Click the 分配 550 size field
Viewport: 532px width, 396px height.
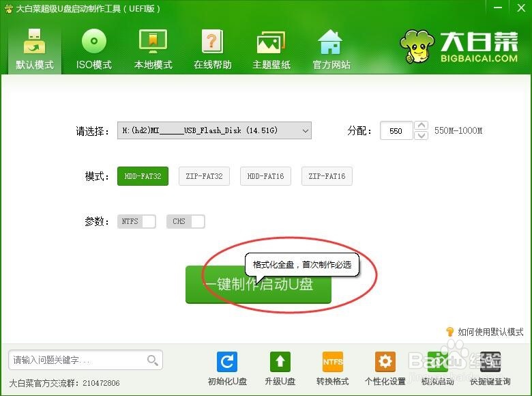click(396, 131)
